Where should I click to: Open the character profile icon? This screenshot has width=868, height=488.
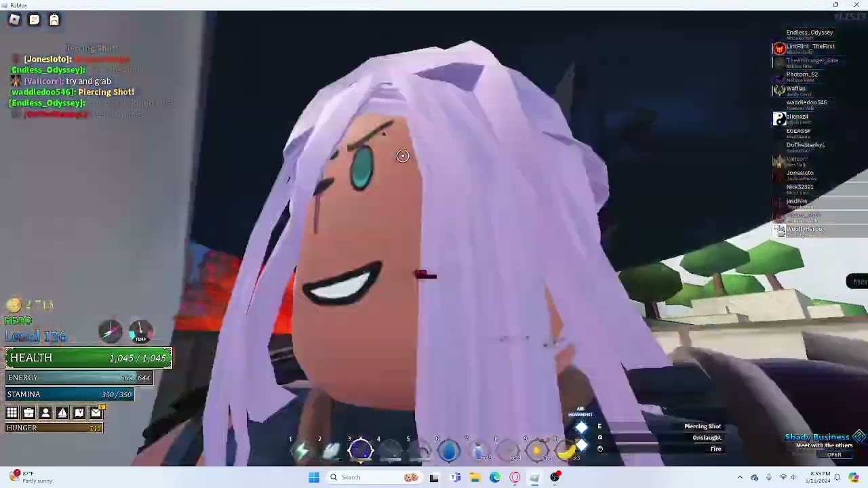pos(45,412)
